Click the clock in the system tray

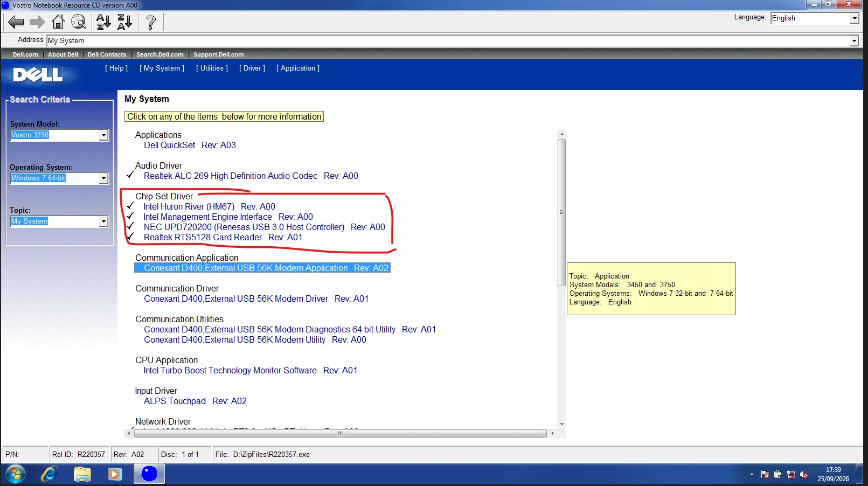833,474
